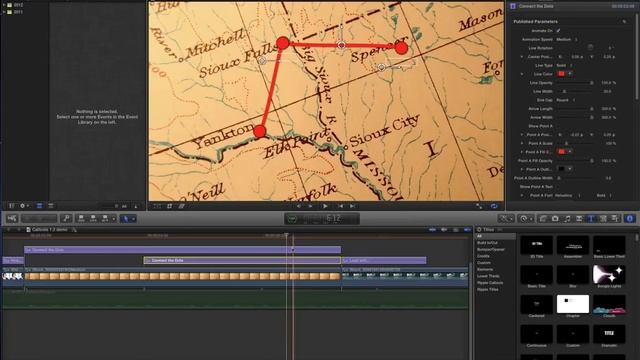
Task: Click the insert clip edit button
Action: point(93,219)
